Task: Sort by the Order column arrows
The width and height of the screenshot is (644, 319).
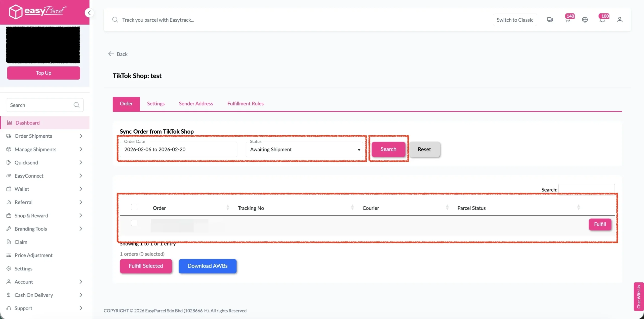Action: coord(228,208)
